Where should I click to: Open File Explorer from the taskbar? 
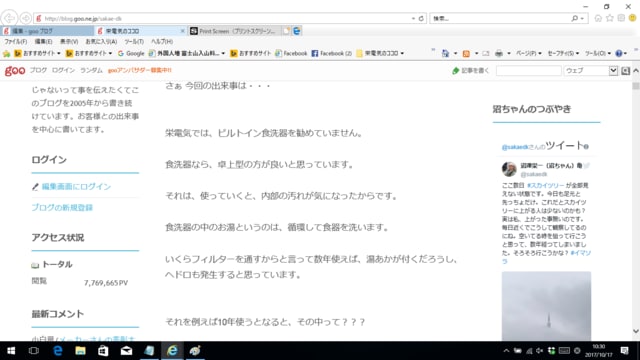tap(80, 351)
